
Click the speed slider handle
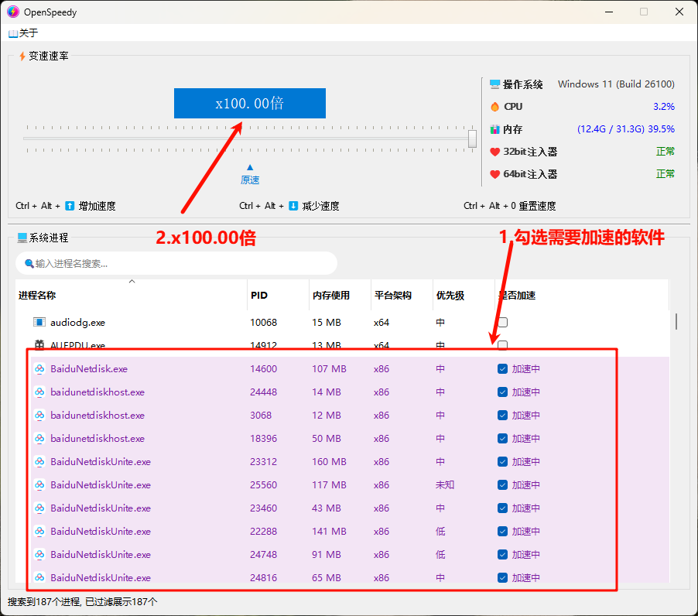[x=472, y=139]
